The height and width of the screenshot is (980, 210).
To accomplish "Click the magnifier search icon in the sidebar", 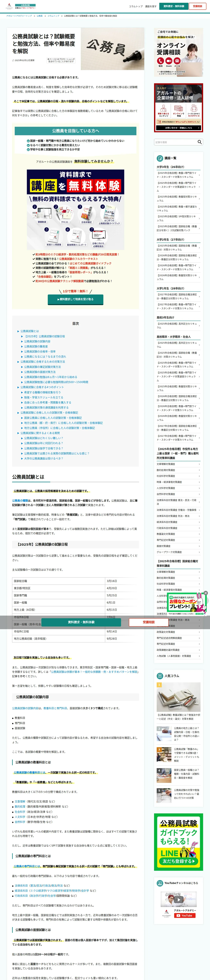I will click(x=199, y=142).
